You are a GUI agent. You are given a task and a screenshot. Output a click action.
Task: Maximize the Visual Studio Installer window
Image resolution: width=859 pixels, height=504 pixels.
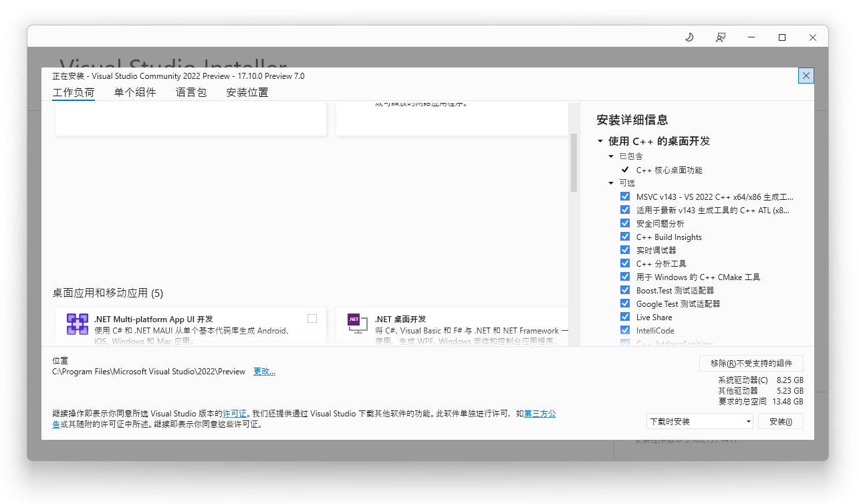click(782, 37)
